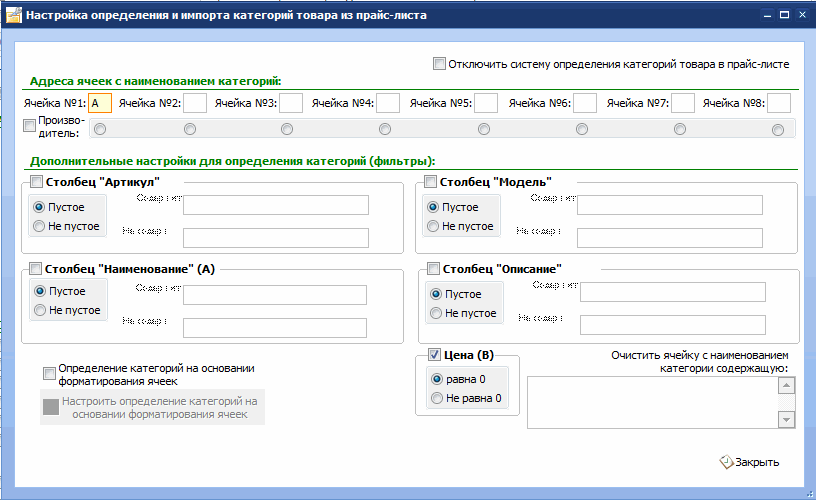Click Описание 'Содержит' text field
The width and height of the screenshot is (816, 500).
pyautogui.click(x=673, y=292)
